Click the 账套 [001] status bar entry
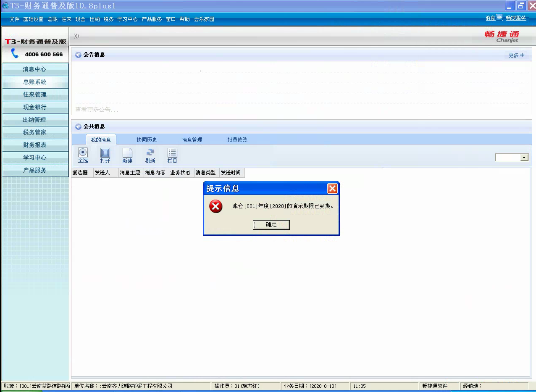Viewport: 536px width, 392px height. pyautogui.click(x=37, y=386)
